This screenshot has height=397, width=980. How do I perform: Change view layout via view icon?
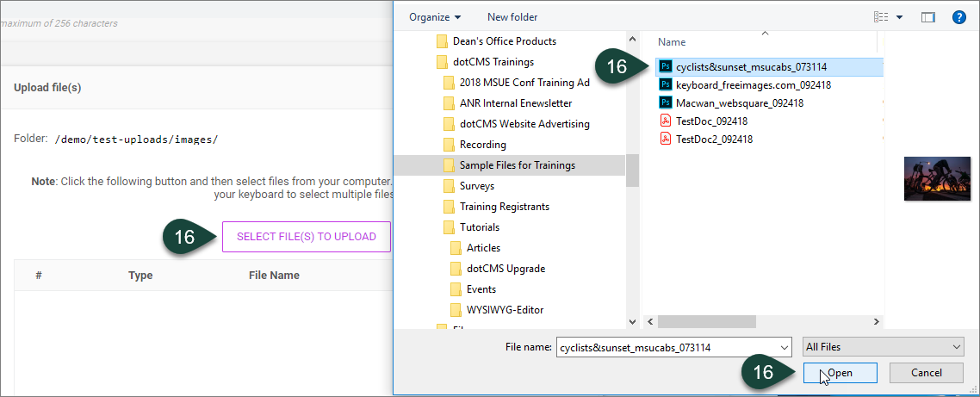(880, 16)
